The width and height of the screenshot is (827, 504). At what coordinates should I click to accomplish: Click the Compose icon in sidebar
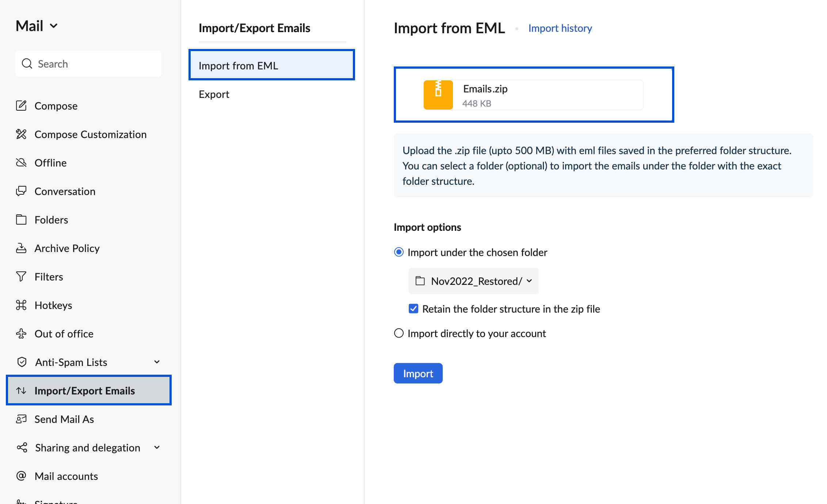click(x=21, y=106)
